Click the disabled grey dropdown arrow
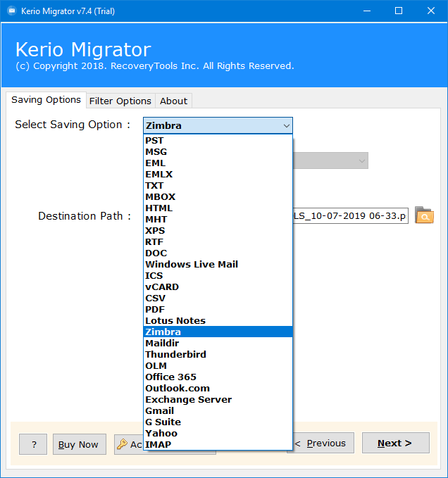Viewport: 448px width, 478px height. pyautogui.click(x=361, y=161)
